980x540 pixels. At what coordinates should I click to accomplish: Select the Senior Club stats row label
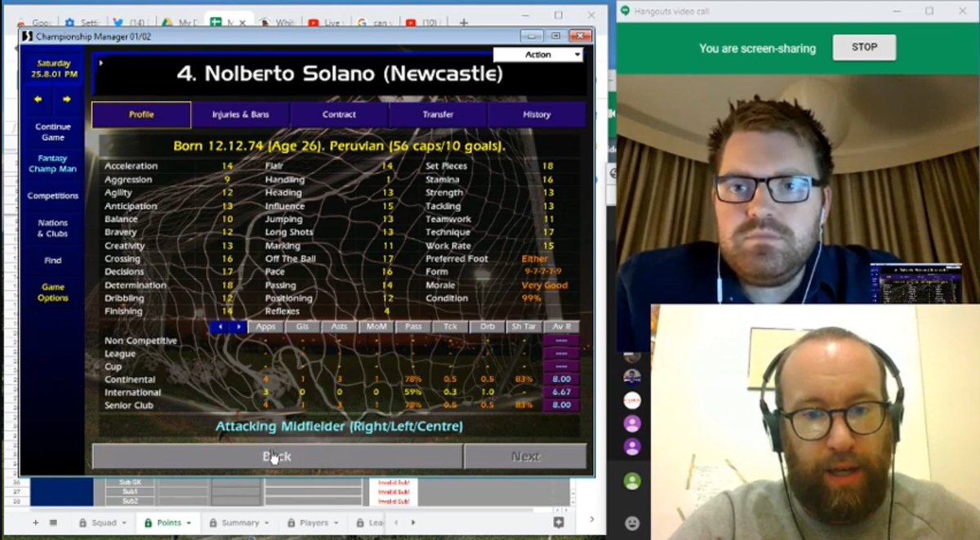click(129, 406)
